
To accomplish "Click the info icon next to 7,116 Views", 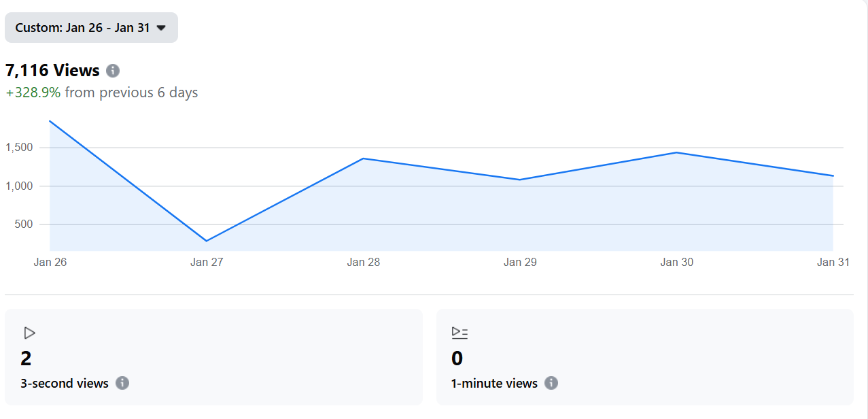I will (x=113, y=71).
